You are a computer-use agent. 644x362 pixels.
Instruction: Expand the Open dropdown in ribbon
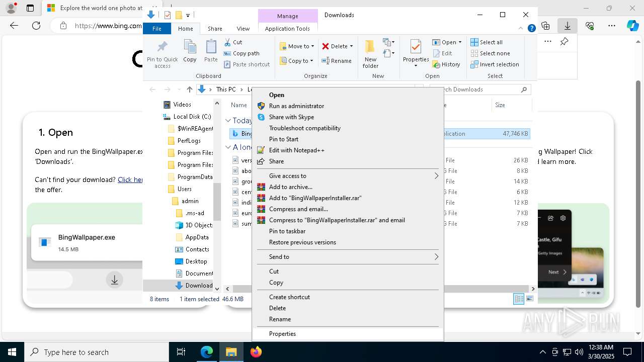(x=460, y=42)
